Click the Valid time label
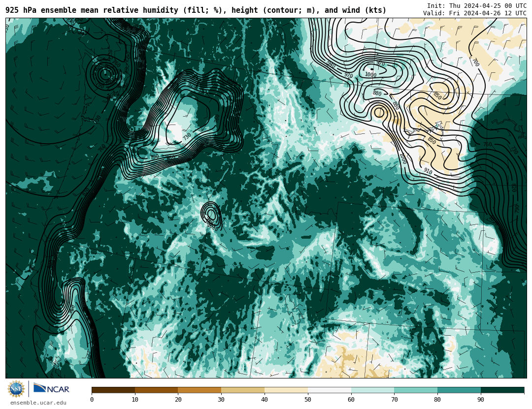The image size is (532, 409). point(475,13)
